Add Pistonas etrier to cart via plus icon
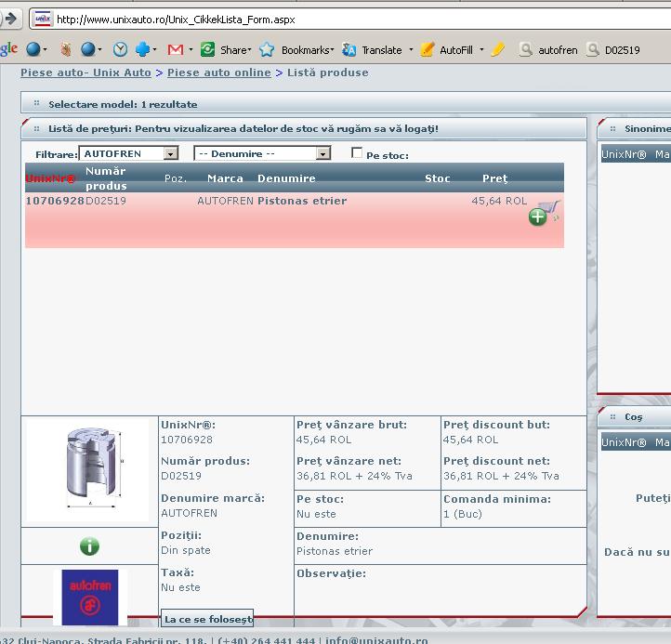This screenshot has height=644, width=671. (537, 217)
